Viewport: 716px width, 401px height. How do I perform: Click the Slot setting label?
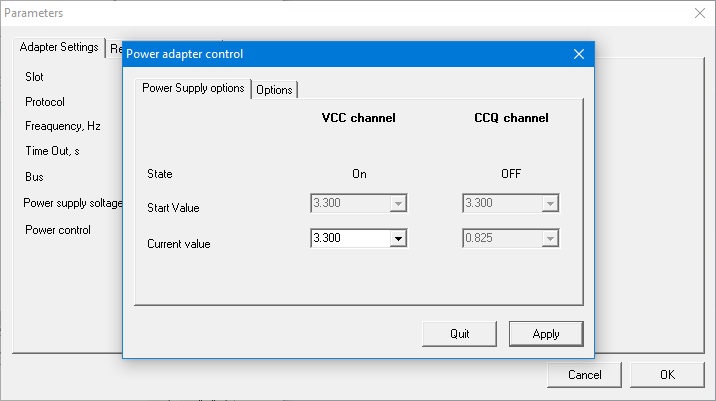pos(34,77)
